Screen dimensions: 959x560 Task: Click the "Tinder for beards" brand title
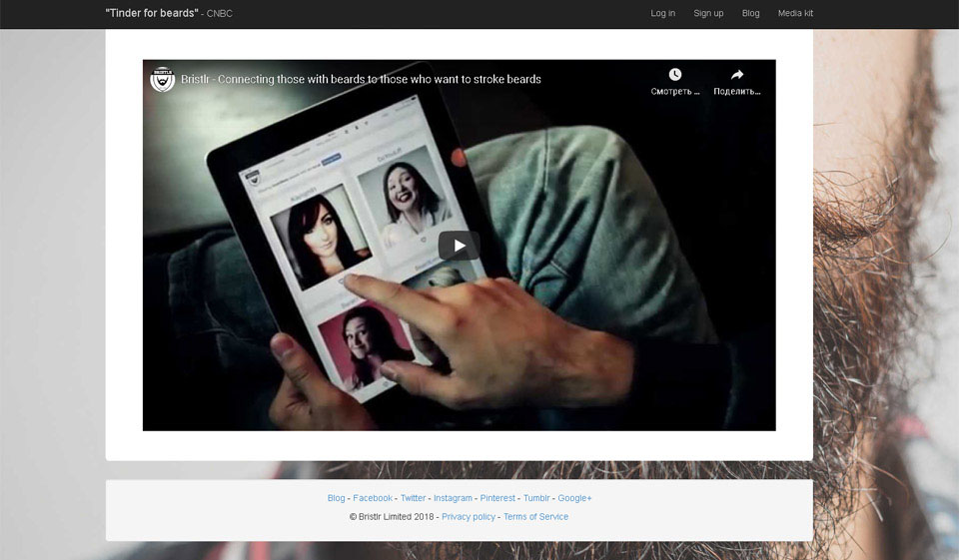pyautogui.click(x=152, y=13)
